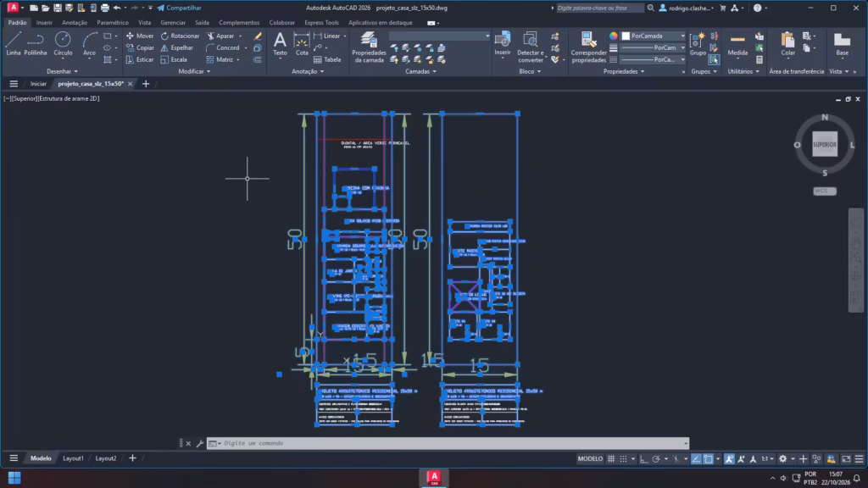
Task: Click the Grupo tool
Action: (698, 44)
